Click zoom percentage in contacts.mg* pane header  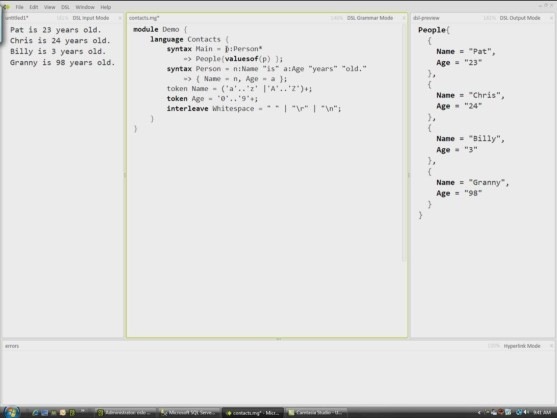tap(336, 18)
